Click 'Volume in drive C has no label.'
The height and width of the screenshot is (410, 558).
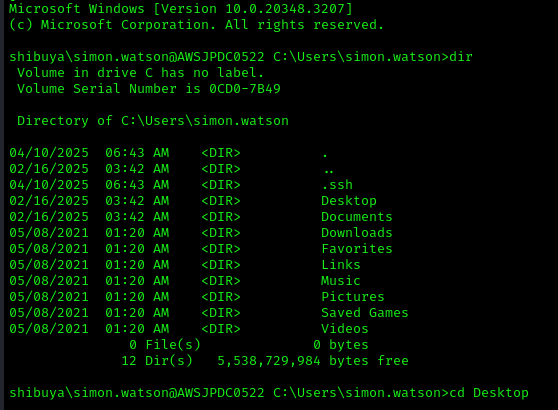(x=141, y=73)
